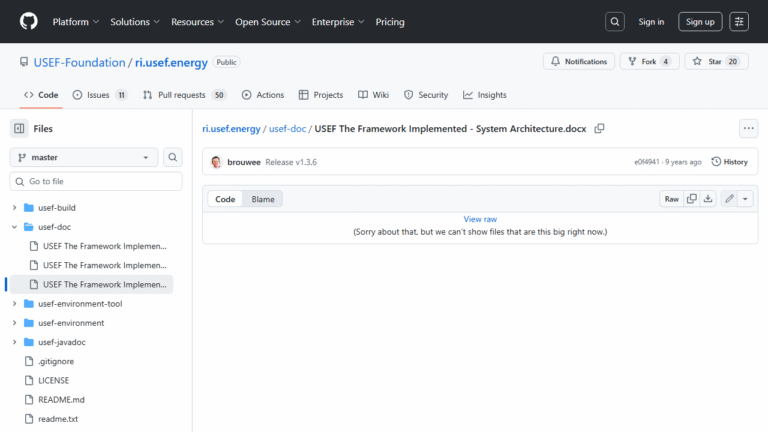Focus the Go to file input
The height and width of the screenshot is (432, 768).
tap(100, 181)
